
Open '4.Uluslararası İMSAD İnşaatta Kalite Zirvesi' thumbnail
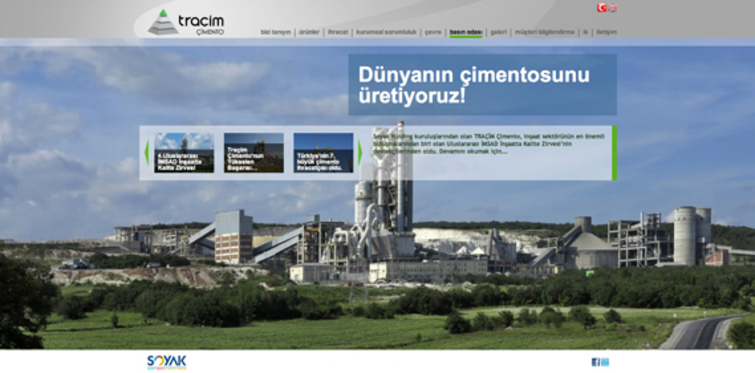click(184, 153)
